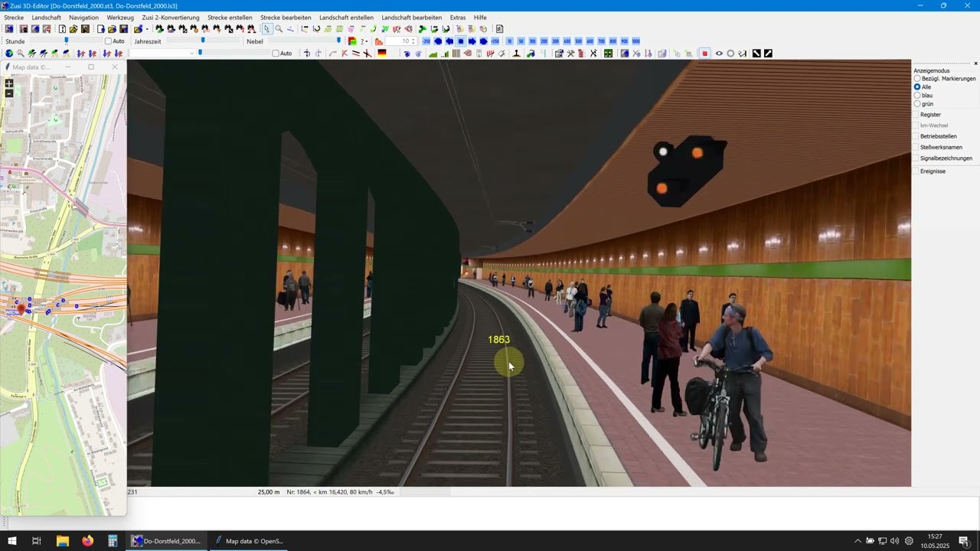Click the wrench and hammer tools icon
Screen dimensions: 980x551
click(570, 54)
